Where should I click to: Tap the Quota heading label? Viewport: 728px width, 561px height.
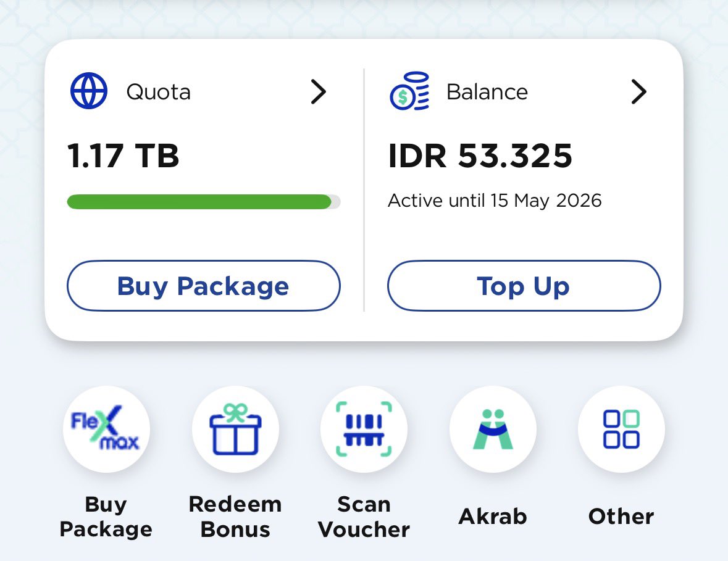pos(158,92)
